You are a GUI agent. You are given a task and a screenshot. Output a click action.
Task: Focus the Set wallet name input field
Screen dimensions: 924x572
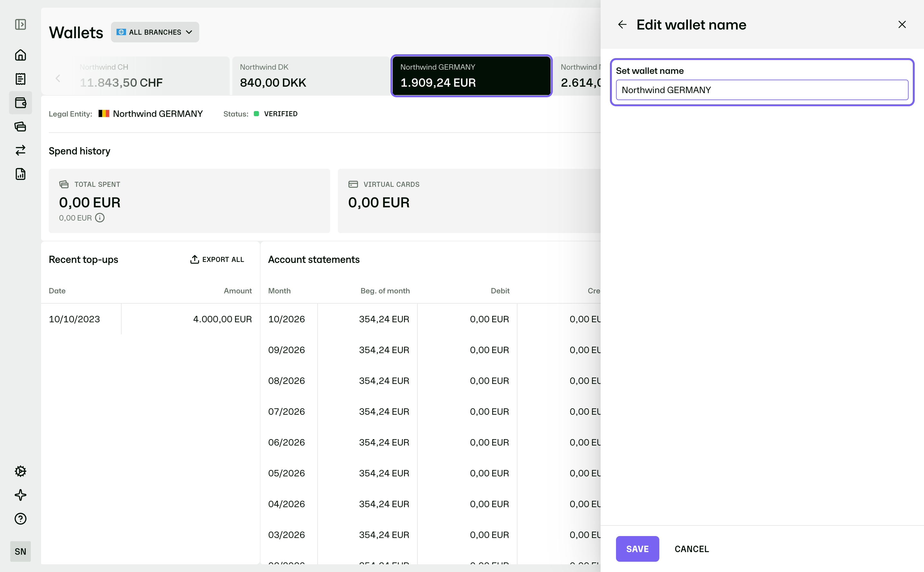(x=762, y=90)
